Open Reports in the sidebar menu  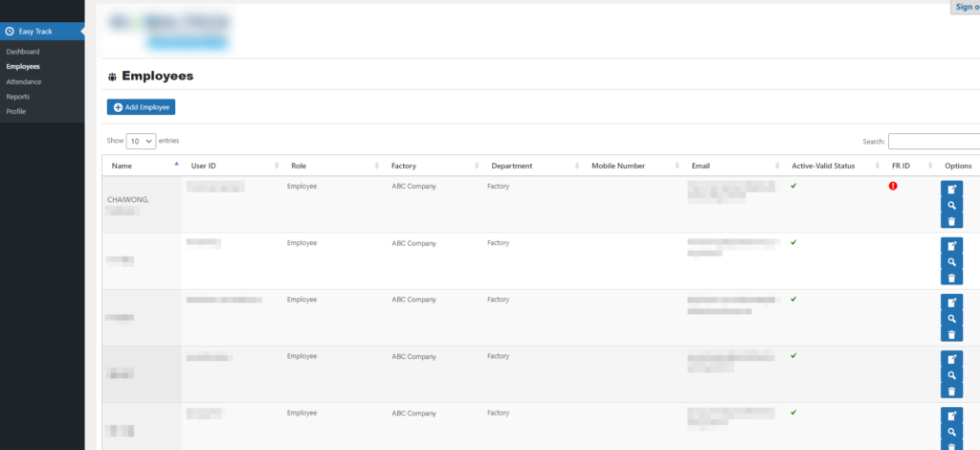(x=18, y=97)
